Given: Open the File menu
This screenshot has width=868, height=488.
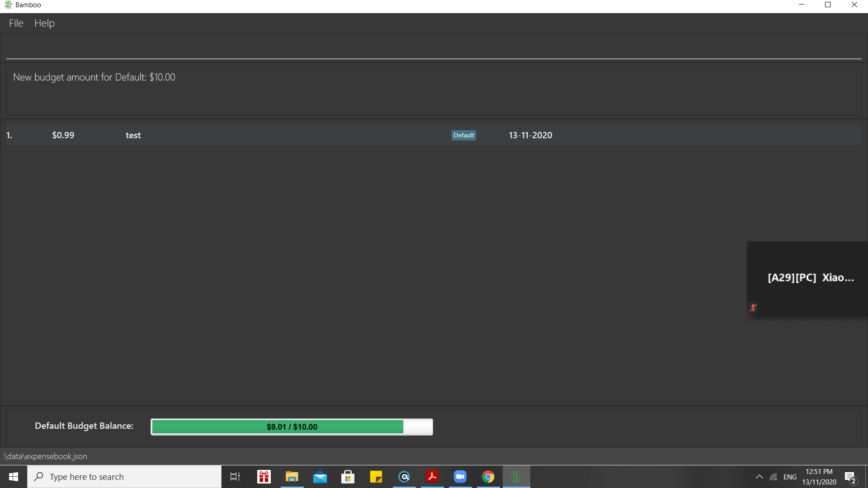Looking at the screenshot, I should point(16,23).
